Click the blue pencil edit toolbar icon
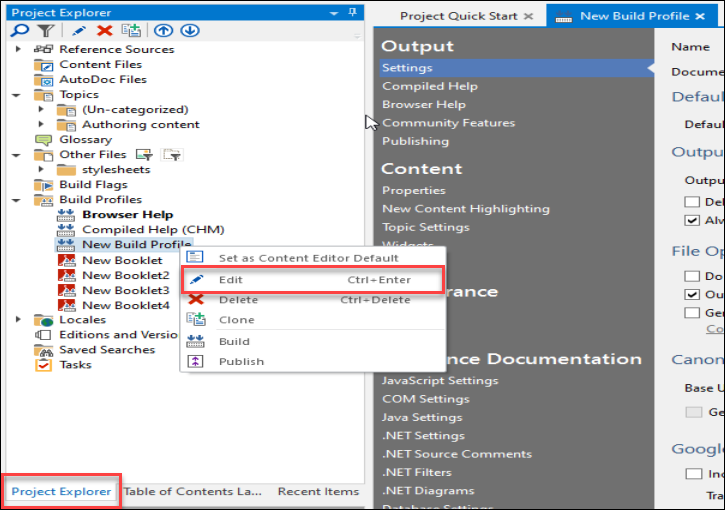 click(81, 31)
